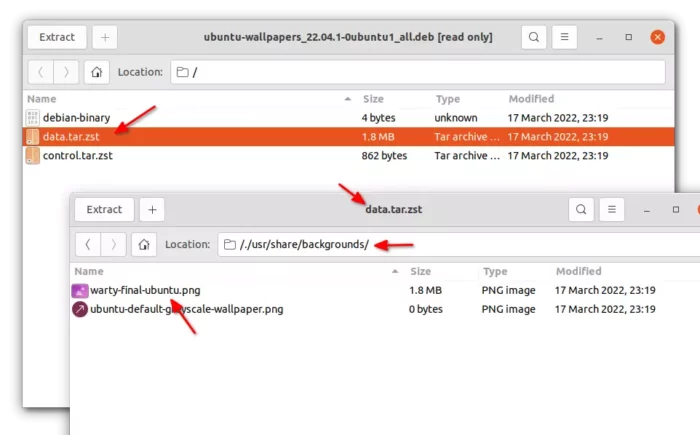Screen dimensions: 700x435
Task: Select the data.tar.zst row in deb window
Action: tap(348, 137)
